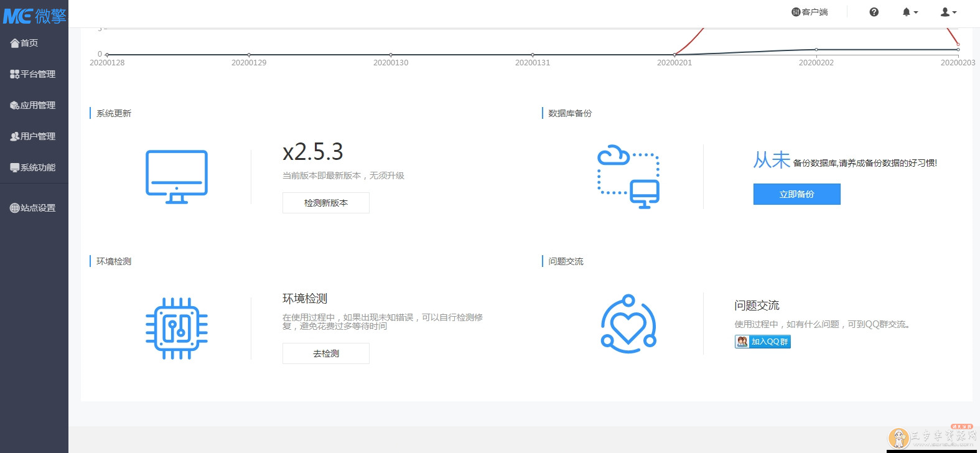The height and width of the screenshot is (453, 980).
Task: Click the 加入QQ群 badge button
Action: coord(762,342)
